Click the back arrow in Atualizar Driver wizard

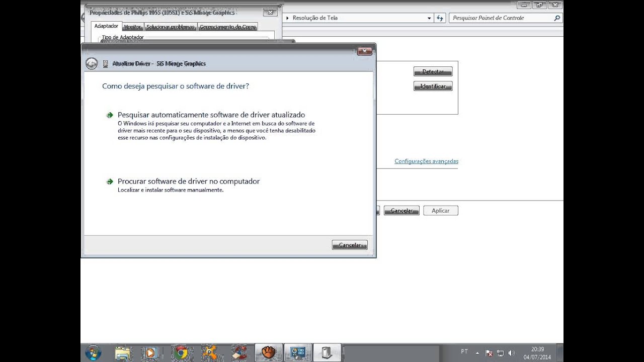(91, 63)
